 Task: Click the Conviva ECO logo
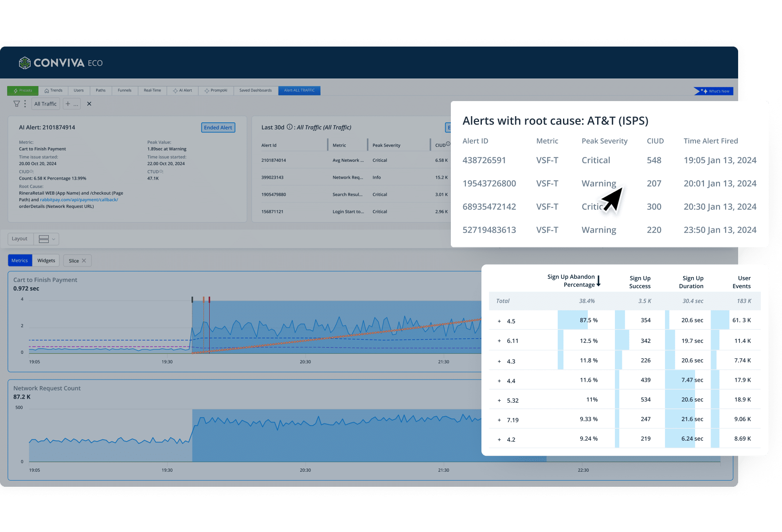(x=61, y=63)
